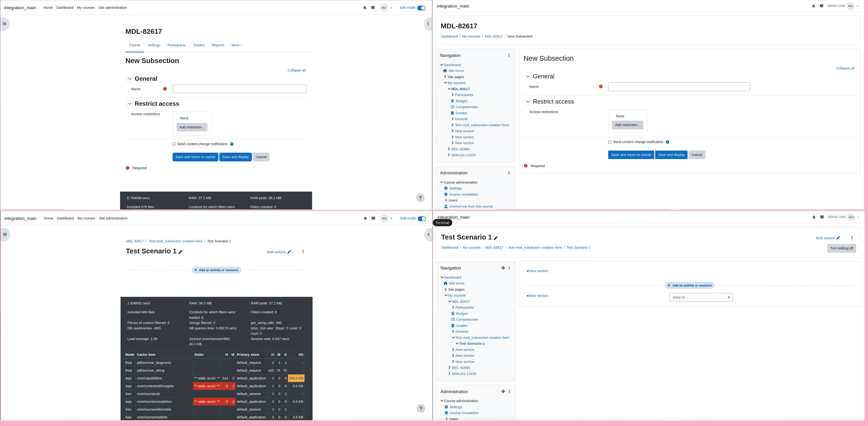Click Unenrol me from this course link
The width and height of the screenshot is (868, 426).
[471, 207]
